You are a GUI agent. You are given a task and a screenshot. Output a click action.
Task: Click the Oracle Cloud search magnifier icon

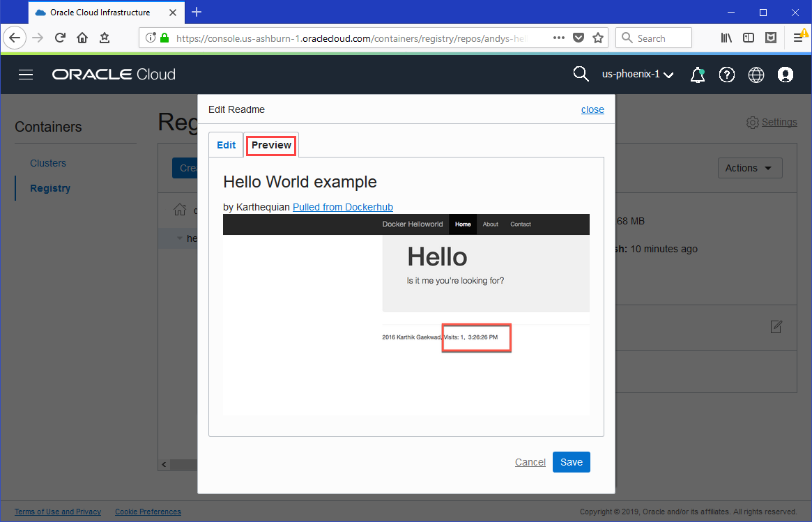[x=581, y=75]
